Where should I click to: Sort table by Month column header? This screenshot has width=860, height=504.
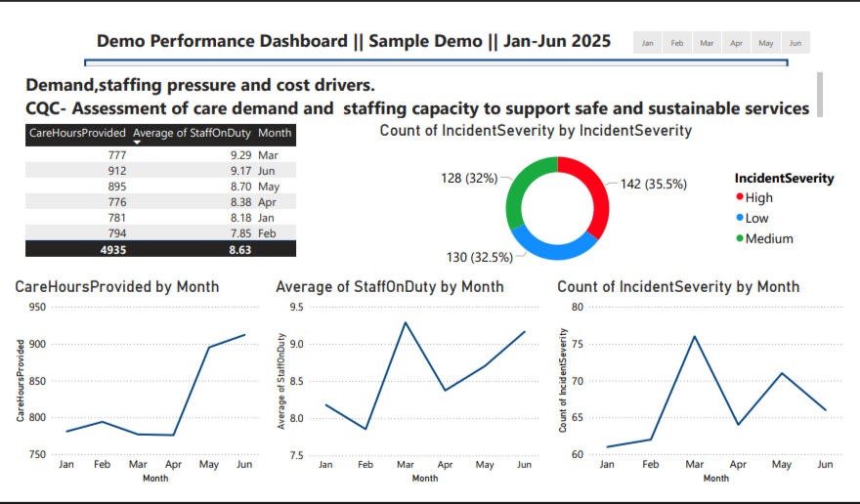click(x=276, y=132)
